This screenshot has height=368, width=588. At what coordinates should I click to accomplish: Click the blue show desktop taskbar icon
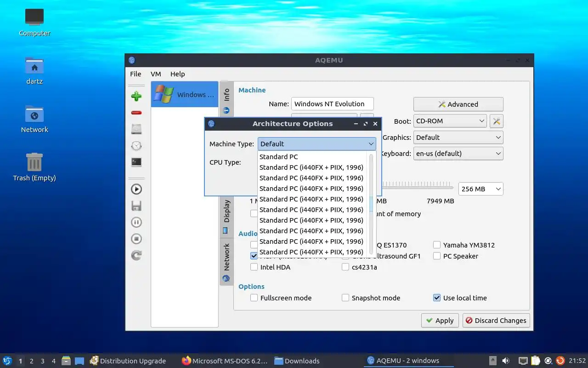coord(79,361)
